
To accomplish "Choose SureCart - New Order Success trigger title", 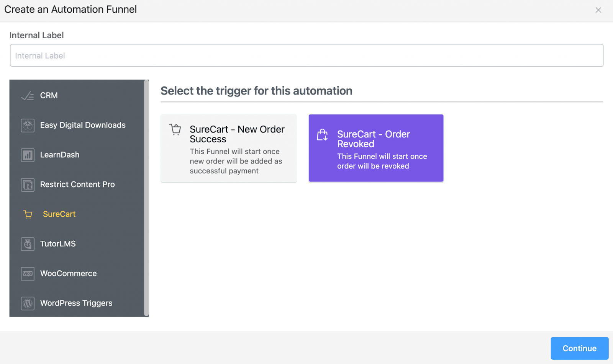I will 237,134.
